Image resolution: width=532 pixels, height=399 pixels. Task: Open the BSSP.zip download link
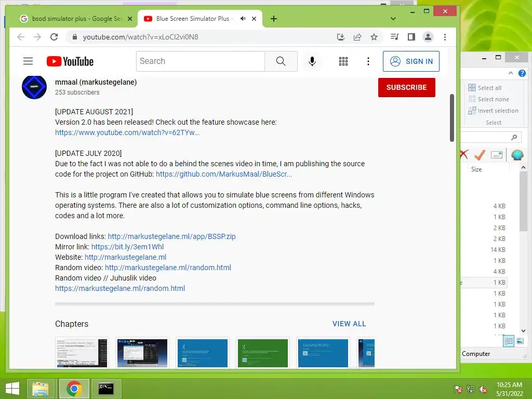coord(171,236)
